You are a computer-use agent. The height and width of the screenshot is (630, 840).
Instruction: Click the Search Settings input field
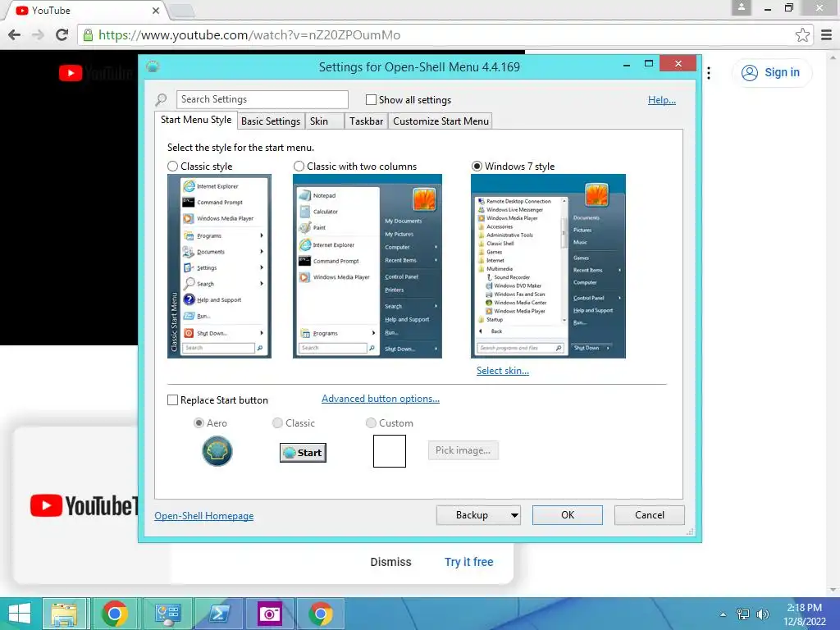pyautogui.click(x=262, y=99)
